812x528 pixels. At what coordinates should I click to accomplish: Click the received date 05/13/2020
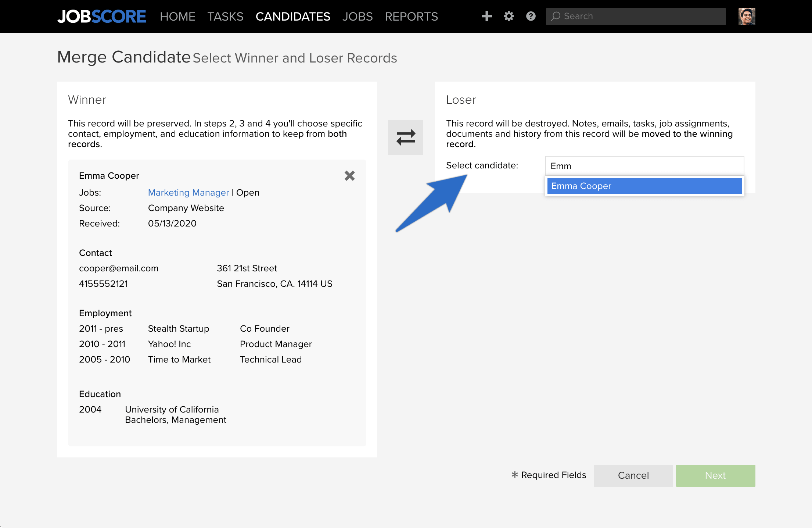(172, 224)
